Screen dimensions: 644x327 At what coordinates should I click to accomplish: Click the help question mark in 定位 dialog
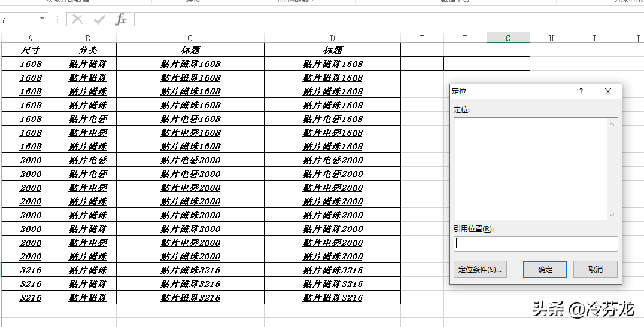point(581,91)
